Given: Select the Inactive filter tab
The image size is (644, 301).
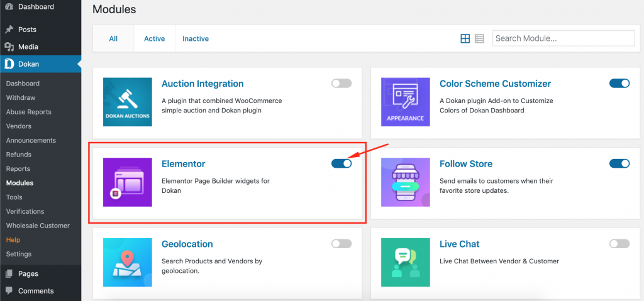Looking at the screenshot, I should 196,38.
